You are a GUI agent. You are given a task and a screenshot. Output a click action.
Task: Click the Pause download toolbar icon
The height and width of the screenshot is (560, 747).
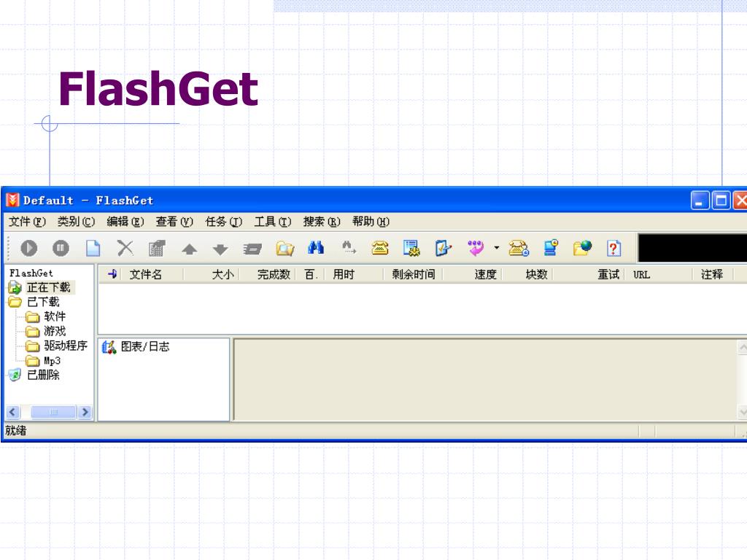(x=61, y=248)
